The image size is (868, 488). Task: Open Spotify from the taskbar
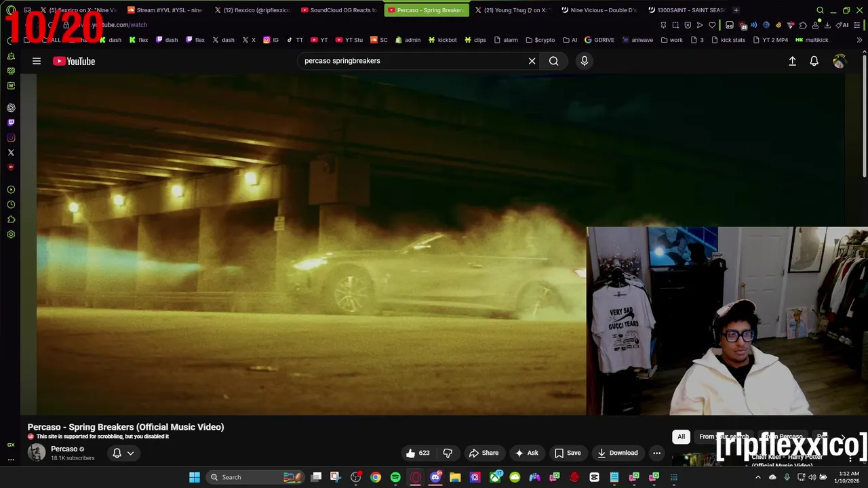[395, 477]
